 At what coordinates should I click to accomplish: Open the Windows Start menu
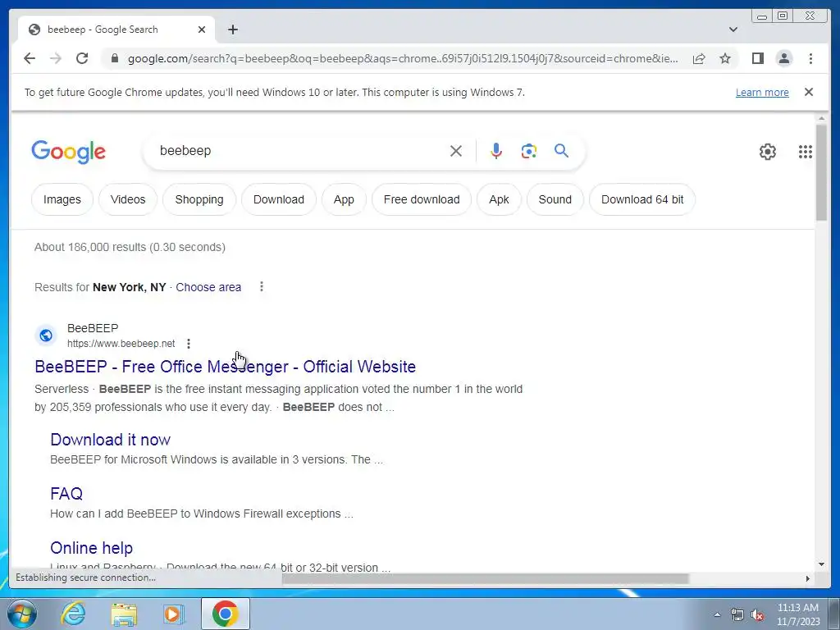(21, 614)
